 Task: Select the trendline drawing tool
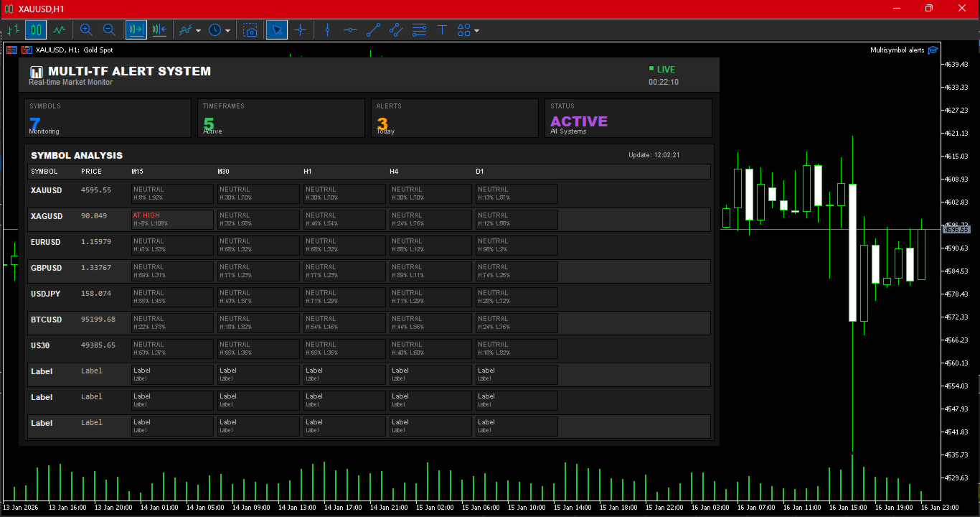tap(373, 29)
